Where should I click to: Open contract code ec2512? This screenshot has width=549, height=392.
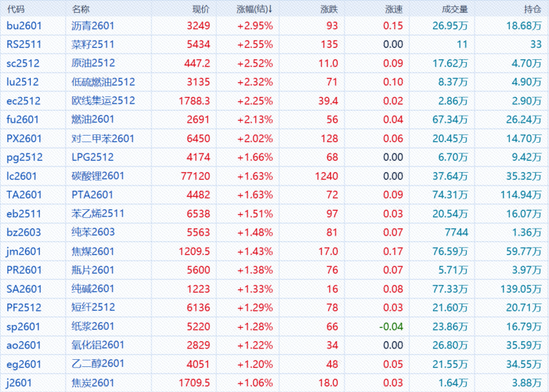(24, 101)
